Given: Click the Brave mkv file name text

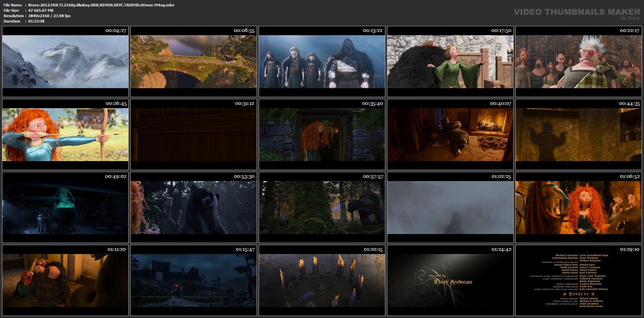Looking at the screenshot, I should coord(101,5).
